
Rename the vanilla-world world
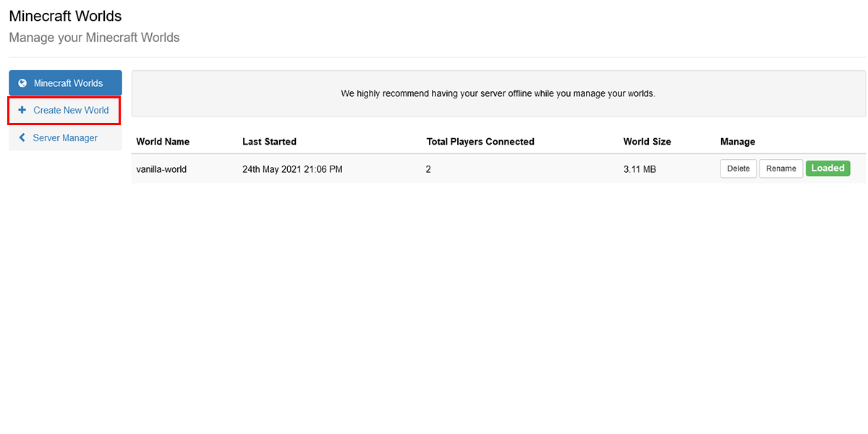pyautogui.click(x=781, y=169)
